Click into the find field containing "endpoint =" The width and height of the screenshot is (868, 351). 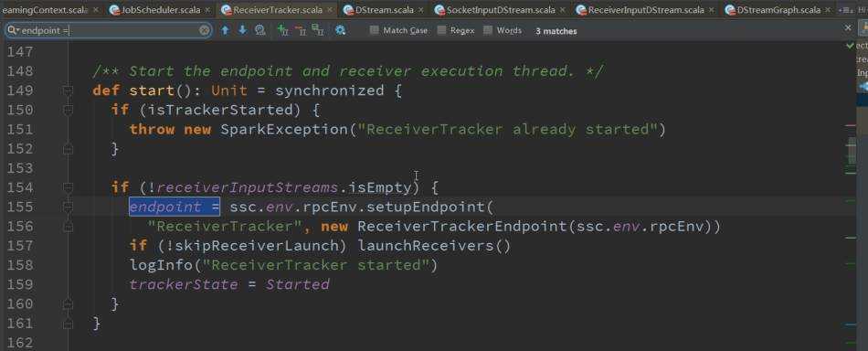click(108, 30)
